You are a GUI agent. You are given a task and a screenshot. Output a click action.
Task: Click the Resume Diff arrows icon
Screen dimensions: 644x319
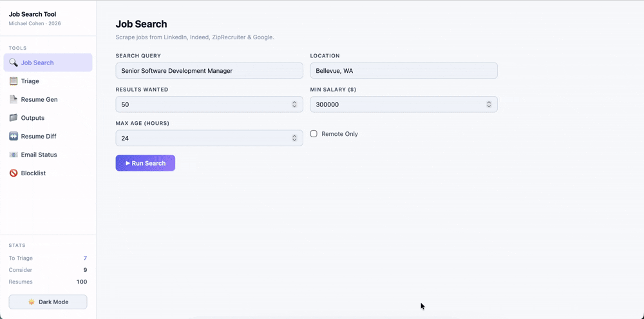[14, 136]
